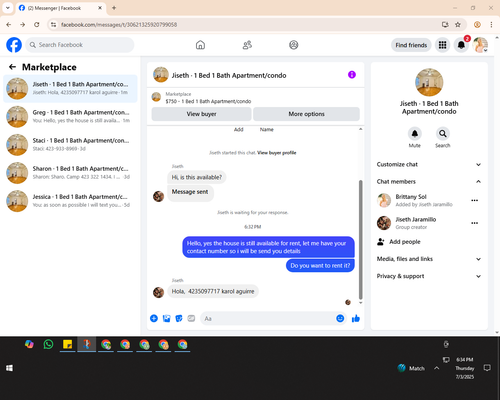Click the purple conversation info icon
This screenshot has width=500, height=400.
(x=352, y=75)
